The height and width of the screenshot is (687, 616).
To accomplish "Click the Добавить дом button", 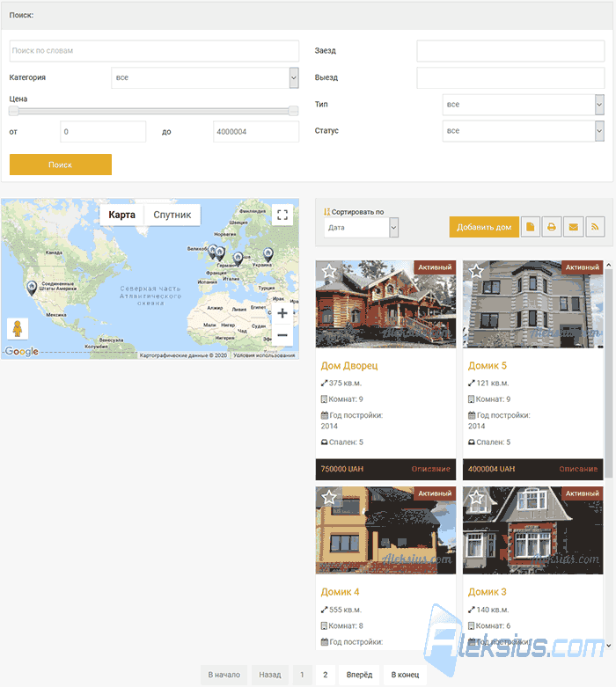I will pos(484,227).
